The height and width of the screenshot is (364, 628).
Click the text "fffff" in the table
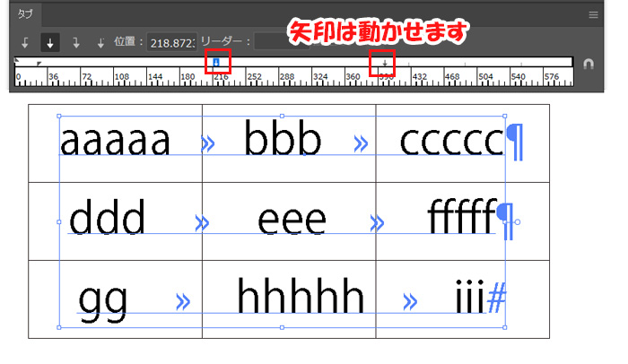tap(462, 215)
